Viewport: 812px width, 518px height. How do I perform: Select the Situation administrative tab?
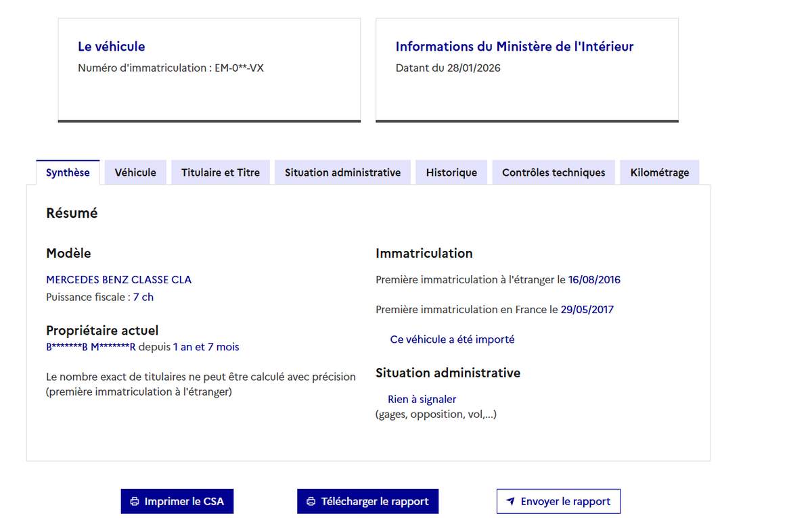pyautogui.click(x=342, y=172)
